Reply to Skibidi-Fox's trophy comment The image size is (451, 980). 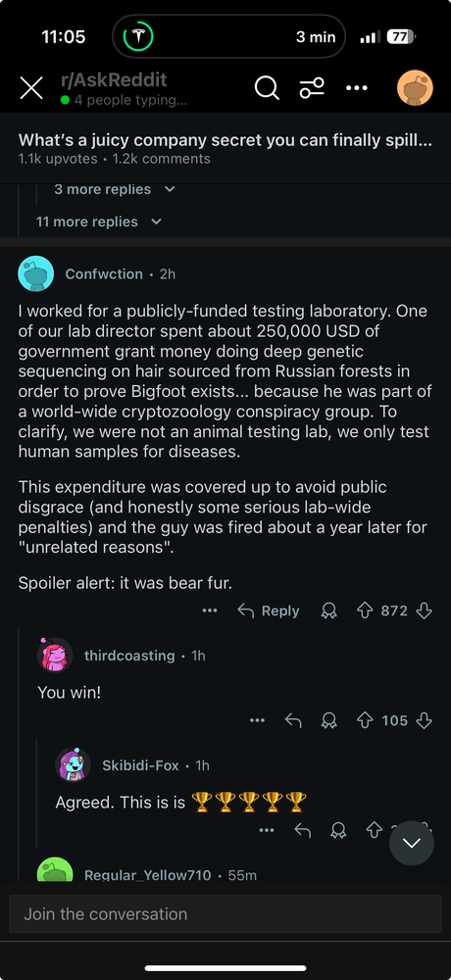303,830
